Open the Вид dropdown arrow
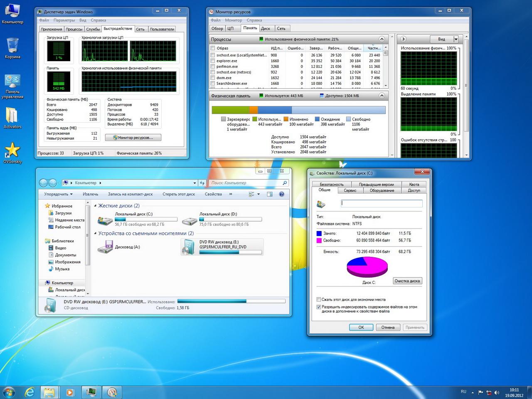Image resolution: width=532 pixels, height=399 pixels. pyautogui.click(x=456, y=39)
